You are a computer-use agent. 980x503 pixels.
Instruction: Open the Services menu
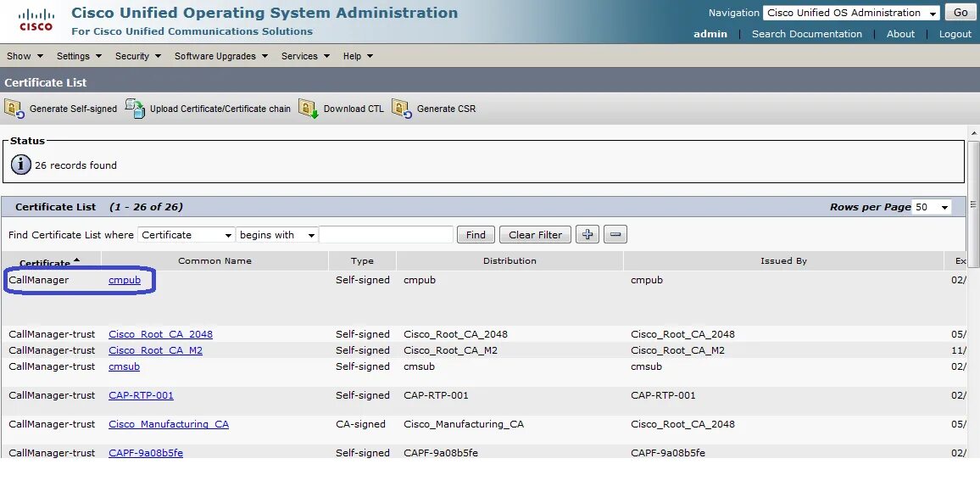(306, 56)
